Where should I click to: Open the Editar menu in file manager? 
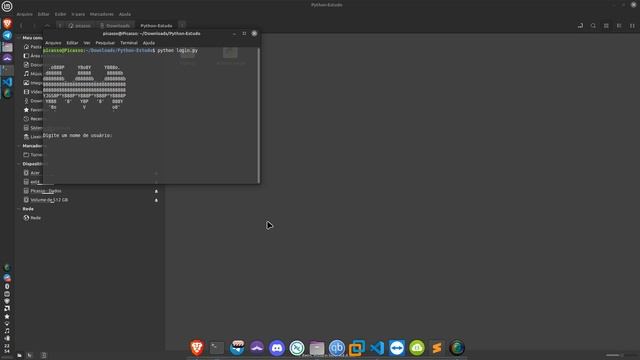tap(44, 14)
